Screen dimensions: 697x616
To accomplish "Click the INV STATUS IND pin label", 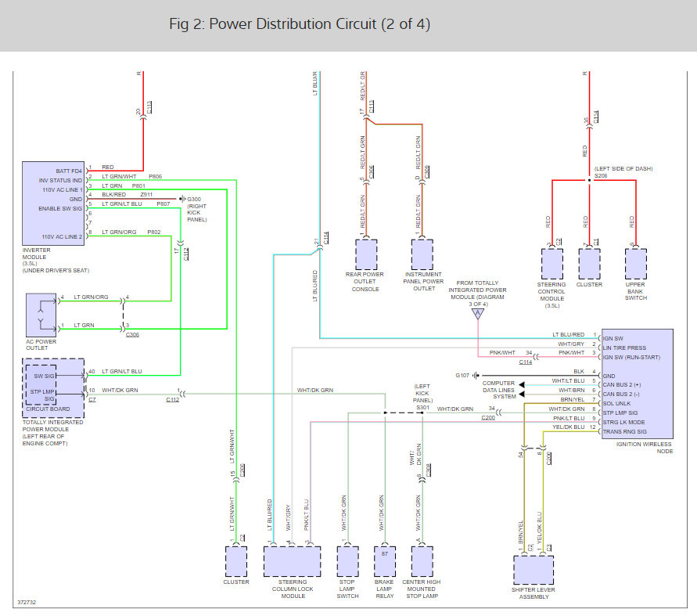I will point(60,180).
